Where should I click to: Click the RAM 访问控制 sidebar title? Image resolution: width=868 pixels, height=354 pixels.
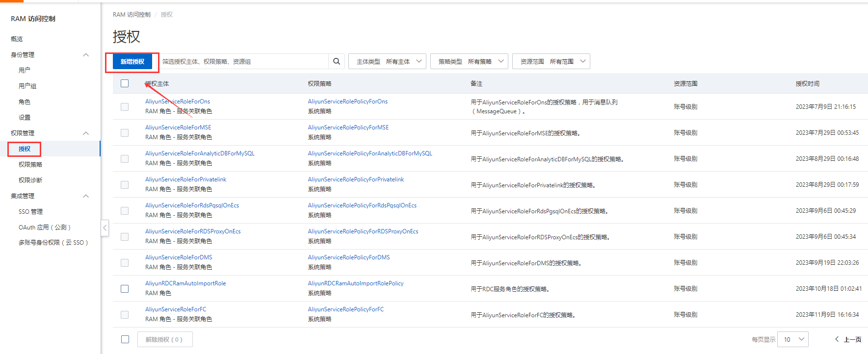(x=33, y=19)
